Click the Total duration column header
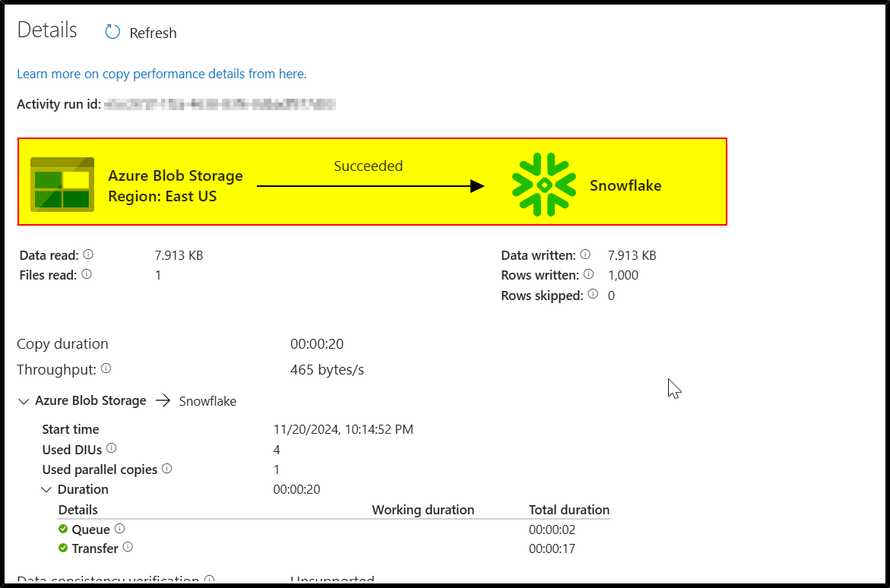Image resolution: width=890 pixels, height=588 pixels. point(569,510)
